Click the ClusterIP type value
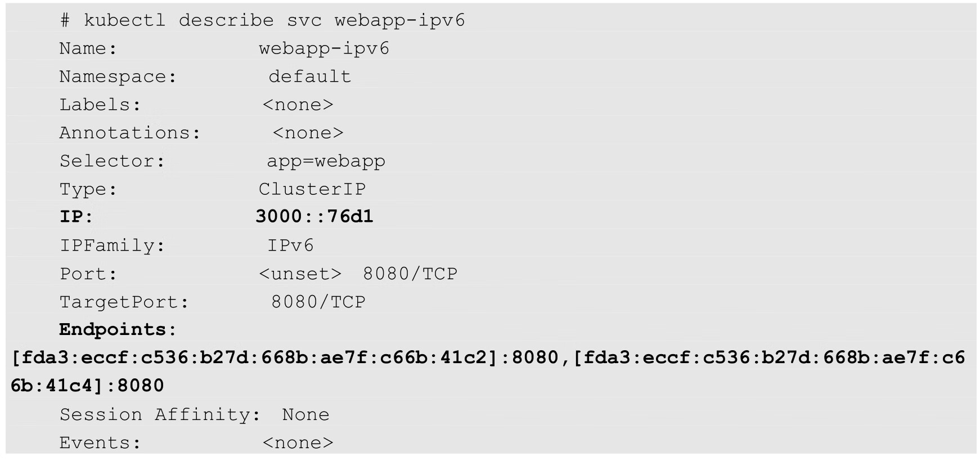980x460 pixels. pos(312,190)
